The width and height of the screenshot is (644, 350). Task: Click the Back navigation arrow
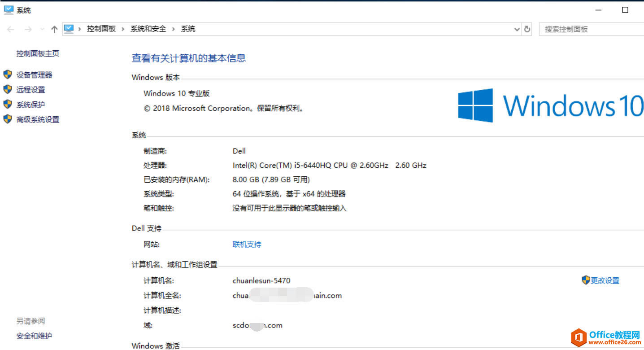point(11,29)
